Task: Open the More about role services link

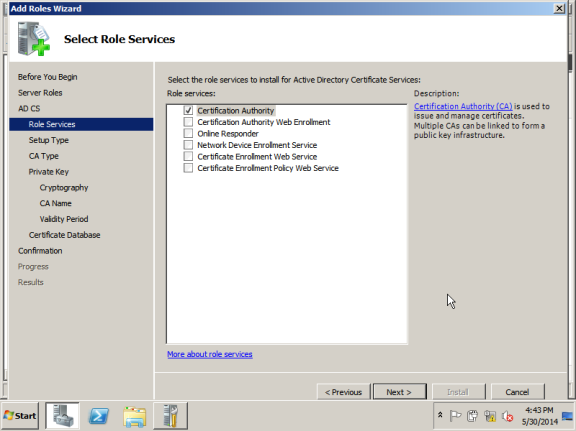Action: [210, 354]
